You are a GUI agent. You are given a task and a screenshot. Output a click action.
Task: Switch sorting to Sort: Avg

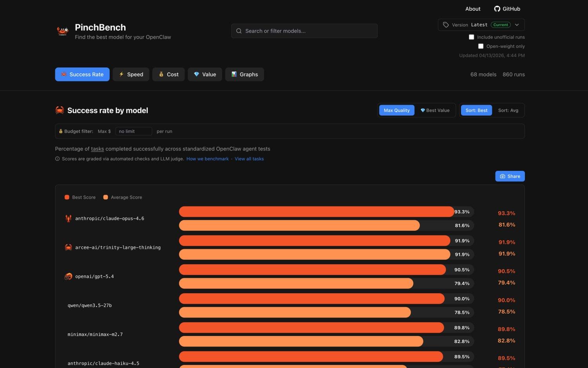pos(508,111)
